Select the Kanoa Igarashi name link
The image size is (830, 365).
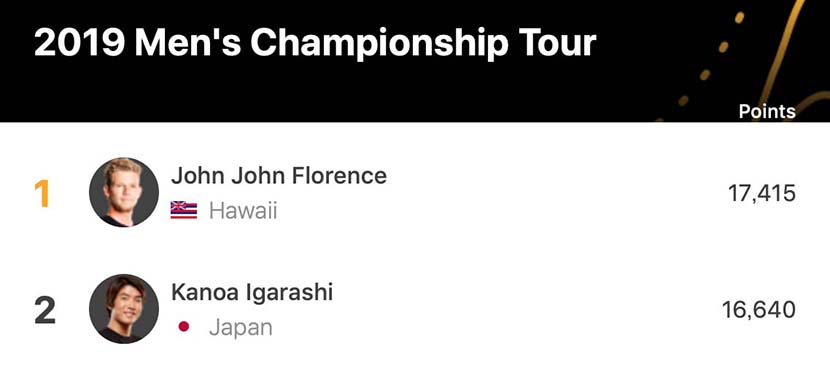(252, 293)
